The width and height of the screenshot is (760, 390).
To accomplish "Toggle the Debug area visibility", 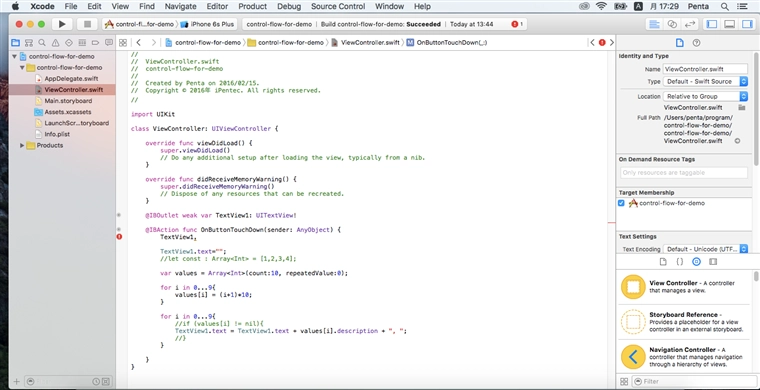I will tap(729, 24).
